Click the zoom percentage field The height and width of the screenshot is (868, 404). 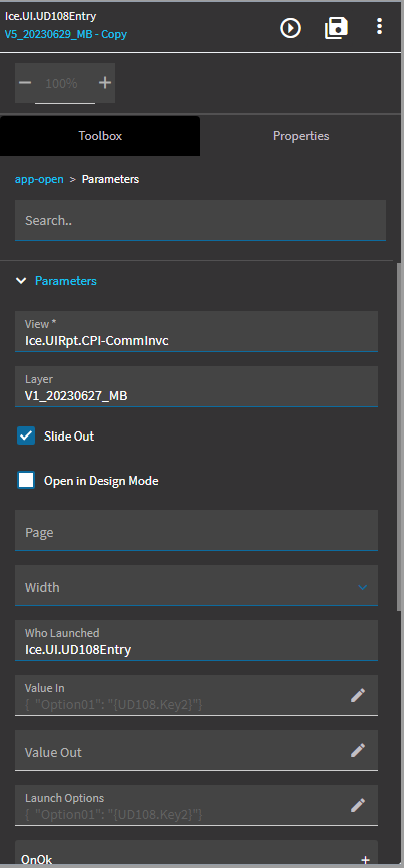coord(65,84)
